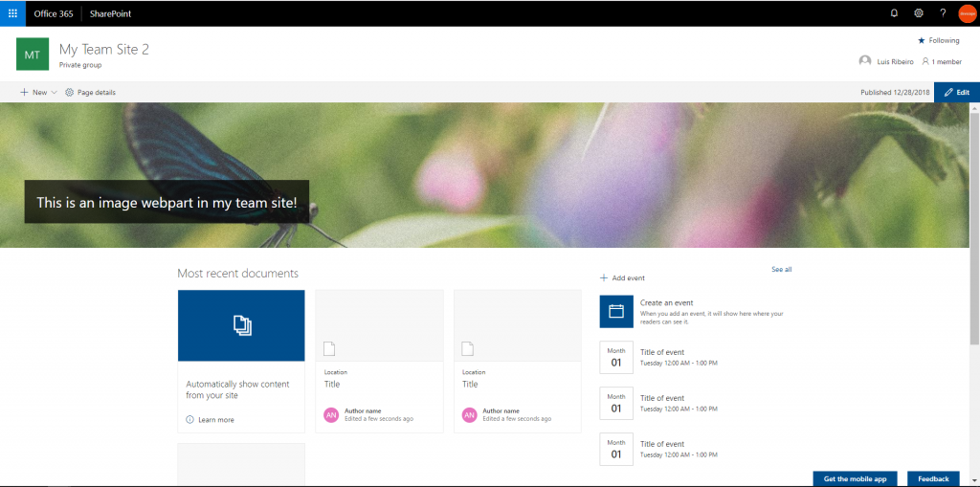Click the AN avatar on second document card
Viewport: 980px width, 487px height.
[x=469, y=414]
